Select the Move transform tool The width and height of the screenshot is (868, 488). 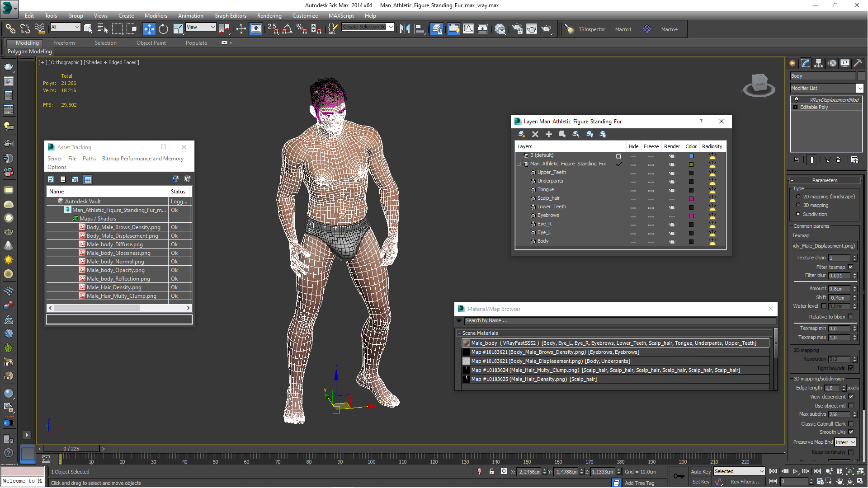pyautogui.click(x=149, y=29)
